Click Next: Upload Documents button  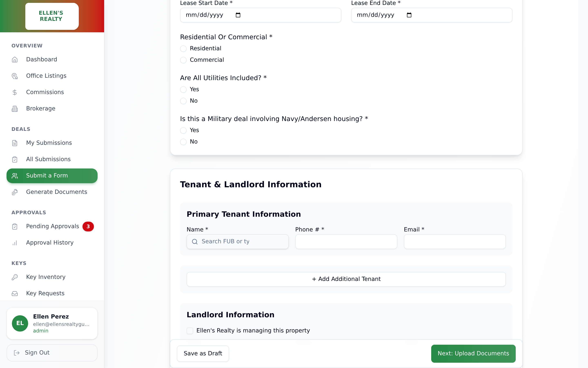click(x=473, y=353)
